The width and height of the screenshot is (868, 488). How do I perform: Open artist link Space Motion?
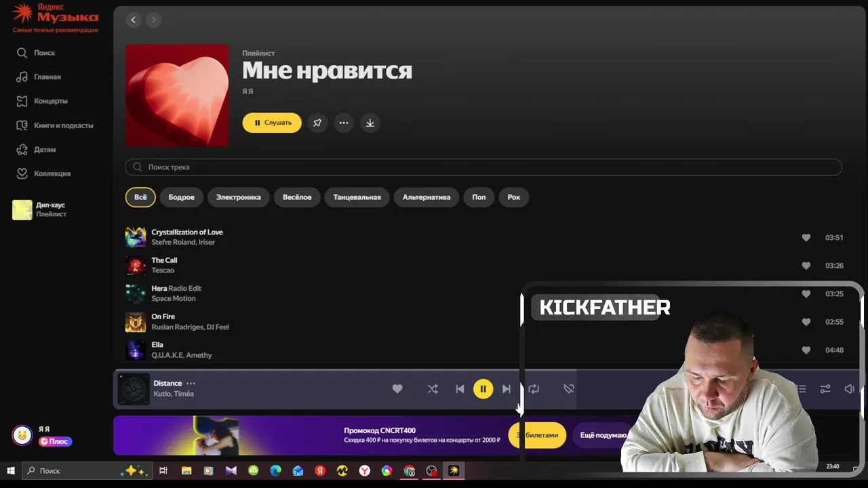point(174,299)
